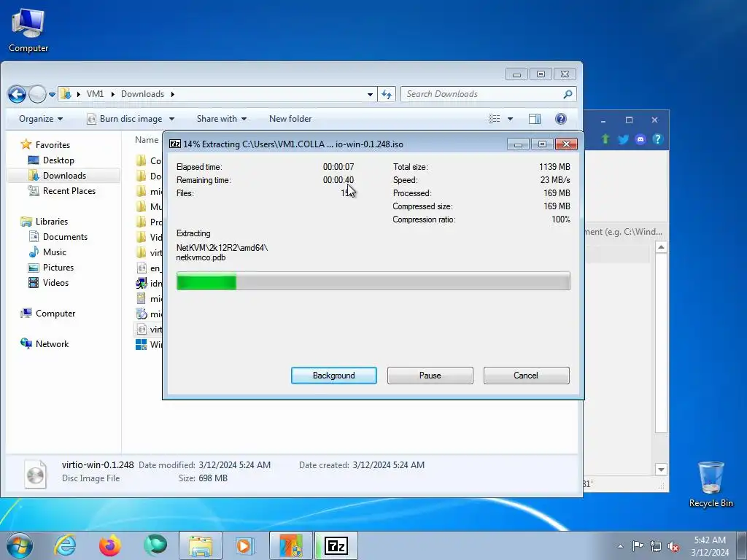Pause the 7-Zip extraction
747x560 pixels.
click(430, 376)
